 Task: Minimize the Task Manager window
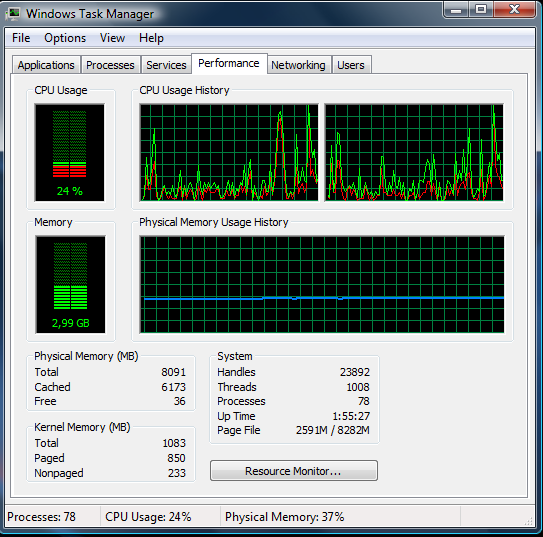456,9
